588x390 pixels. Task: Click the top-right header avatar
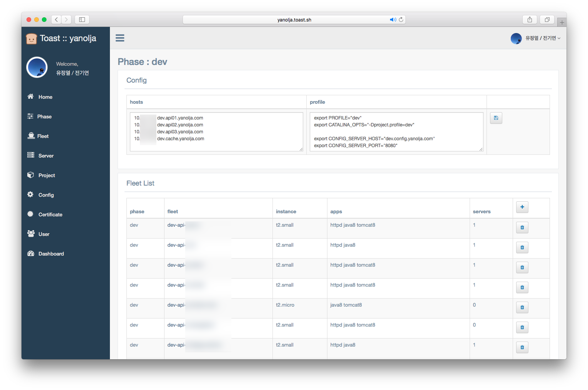[516, 38]
